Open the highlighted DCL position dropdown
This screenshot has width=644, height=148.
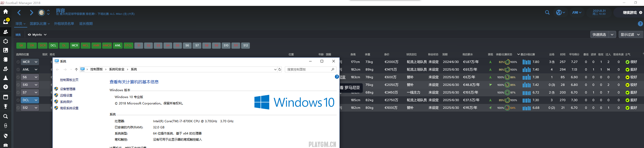pyautogui.click(x=30, y=100)
